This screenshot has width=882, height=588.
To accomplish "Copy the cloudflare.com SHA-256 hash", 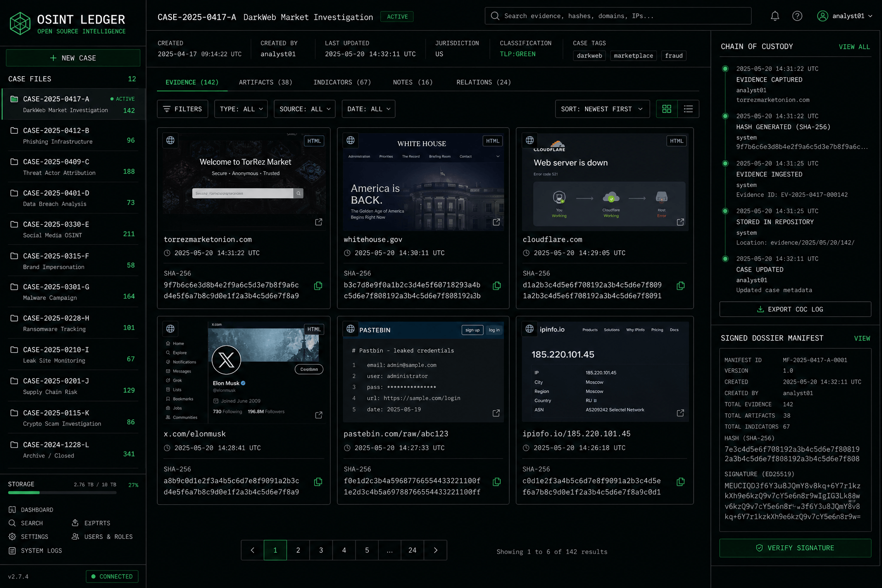I will click(680, 286).
